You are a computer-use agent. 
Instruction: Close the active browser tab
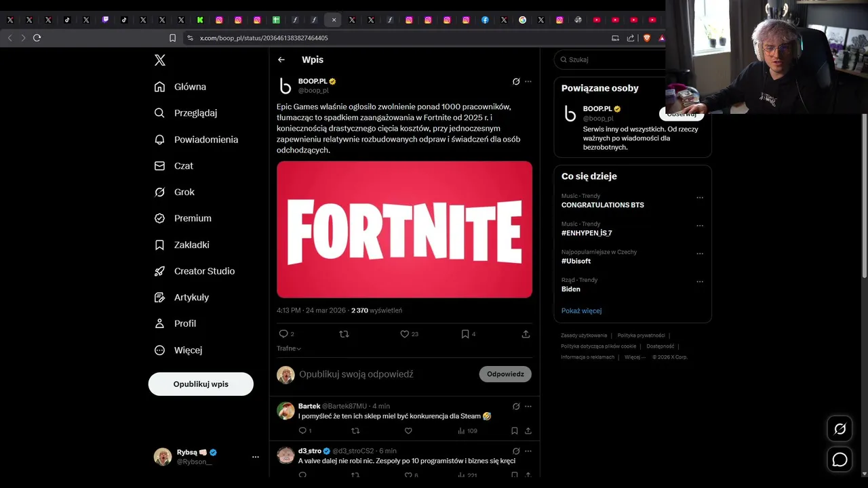tap(333, 20)
